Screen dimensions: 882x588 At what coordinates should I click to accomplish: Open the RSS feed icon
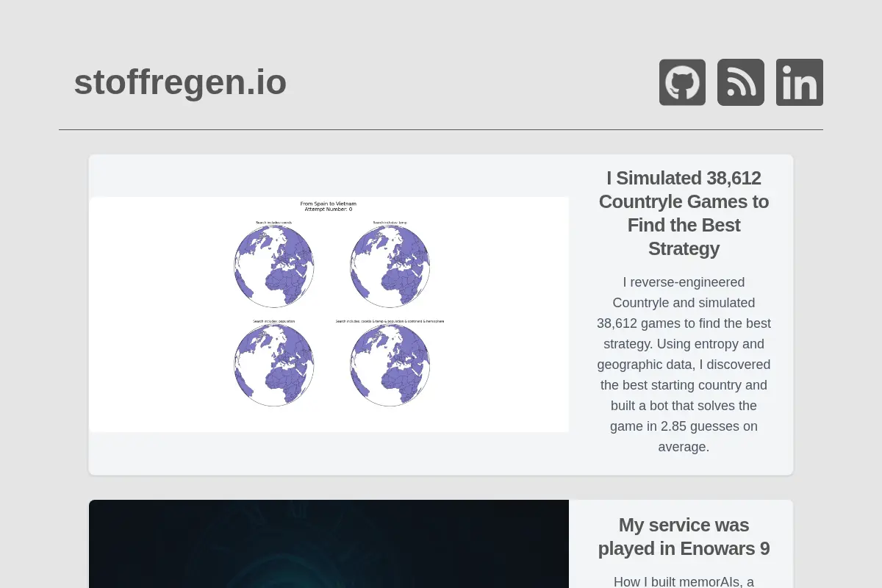[741, 82]
